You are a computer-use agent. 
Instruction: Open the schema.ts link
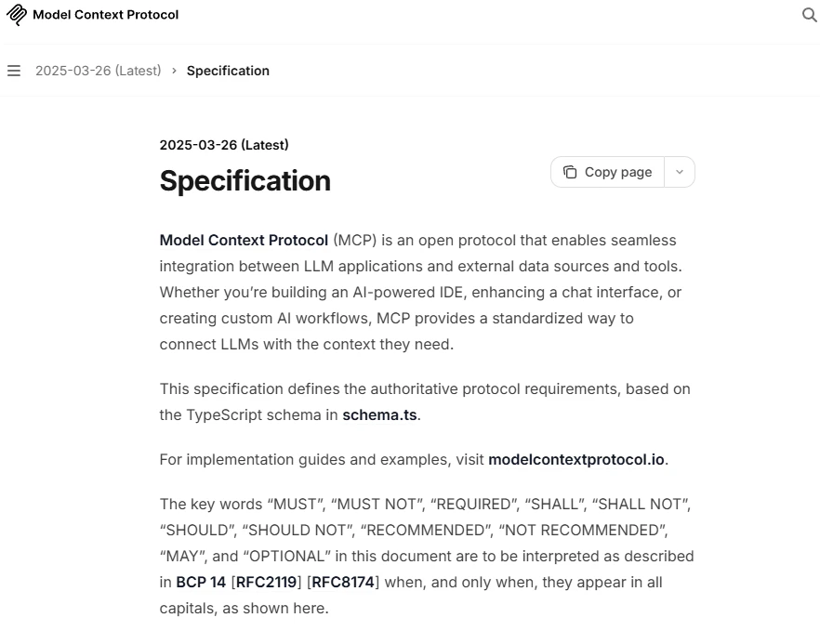(379, 415)
